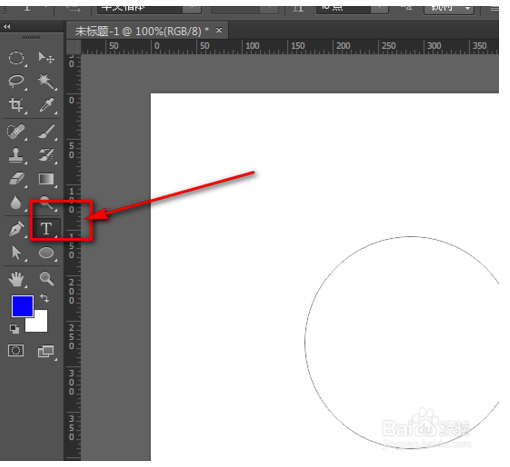Select the Zoom magnifier tool
Image resolution: width=510 pixels, height=467 pixels.
tap(47, 279)
